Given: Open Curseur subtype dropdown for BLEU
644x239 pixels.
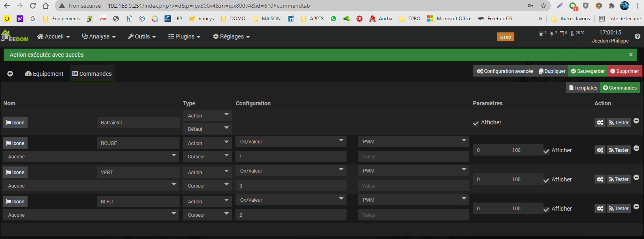Looking at the screenshot, I should [x=208, y=215].
